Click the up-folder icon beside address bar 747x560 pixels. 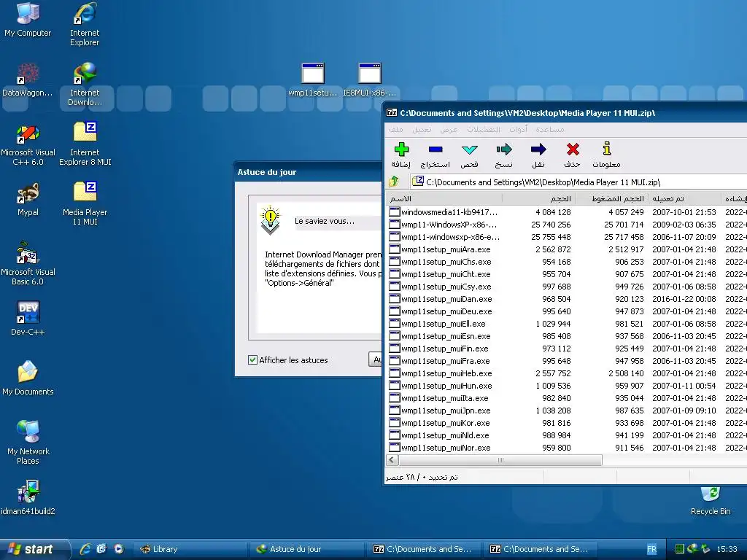394,182
